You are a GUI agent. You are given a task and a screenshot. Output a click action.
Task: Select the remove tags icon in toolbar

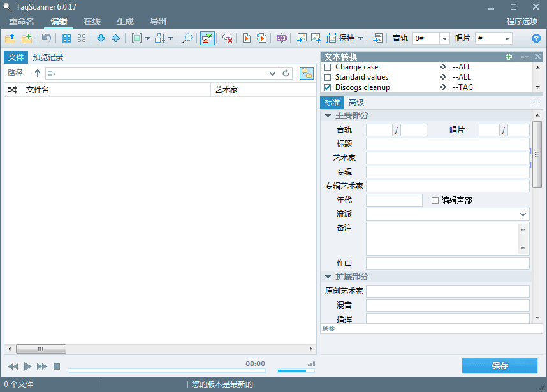tap(226, 38)
